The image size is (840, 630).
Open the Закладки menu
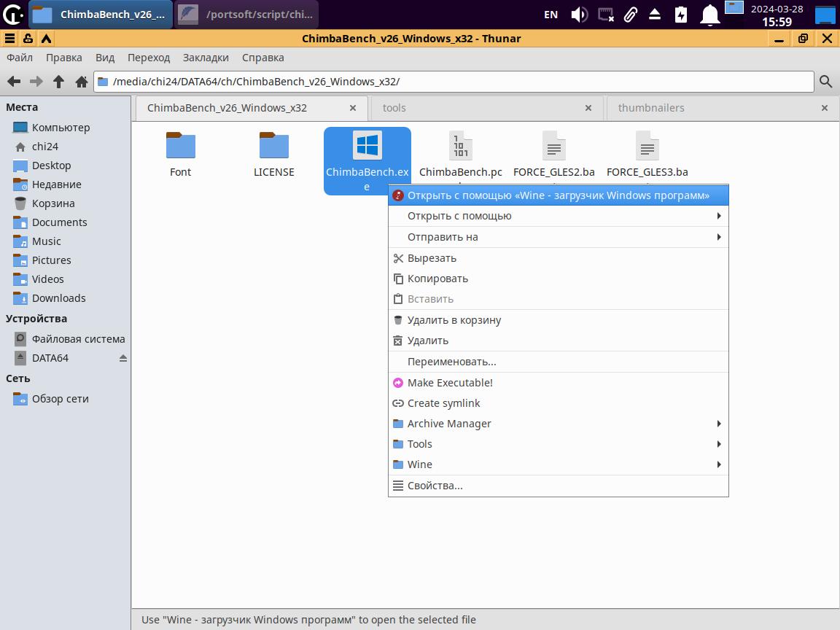pos(206,58)
